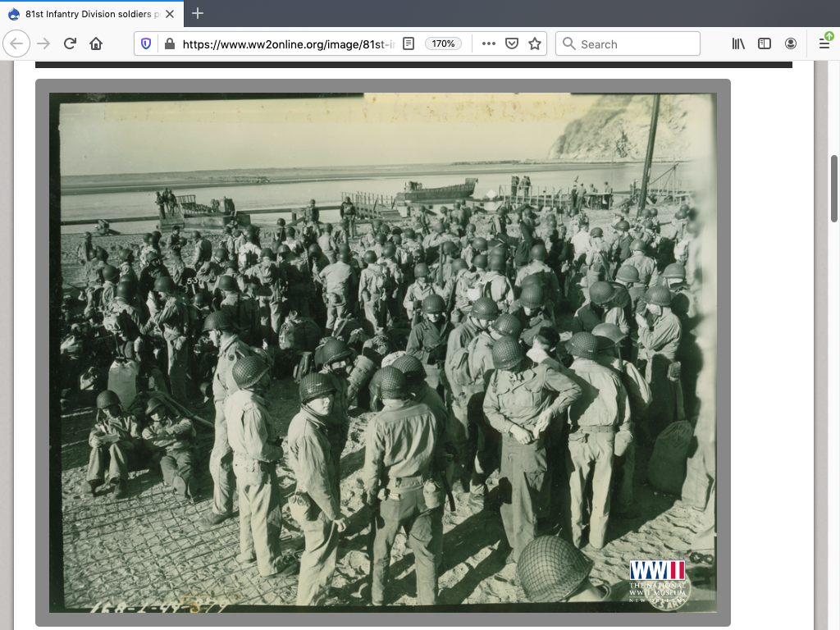Go to the Home page
This screenshot has width=840, height=630.
pos(96,43)
